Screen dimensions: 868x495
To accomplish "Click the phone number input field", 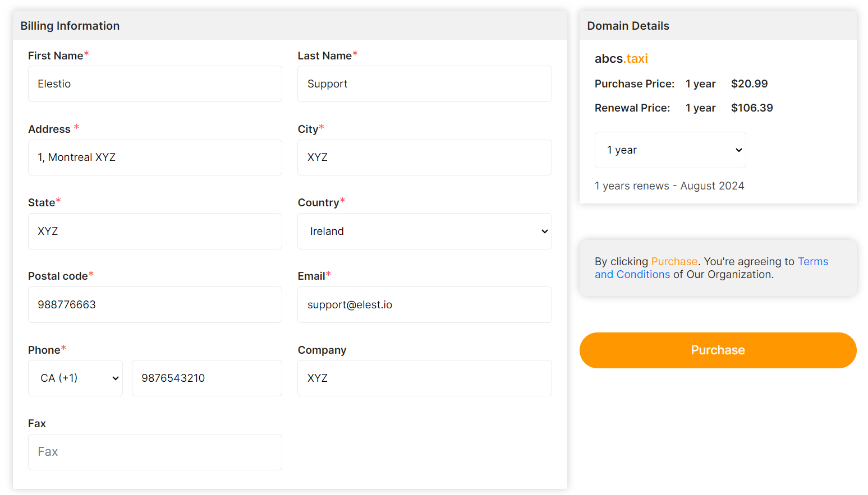I will coord(206,378).
